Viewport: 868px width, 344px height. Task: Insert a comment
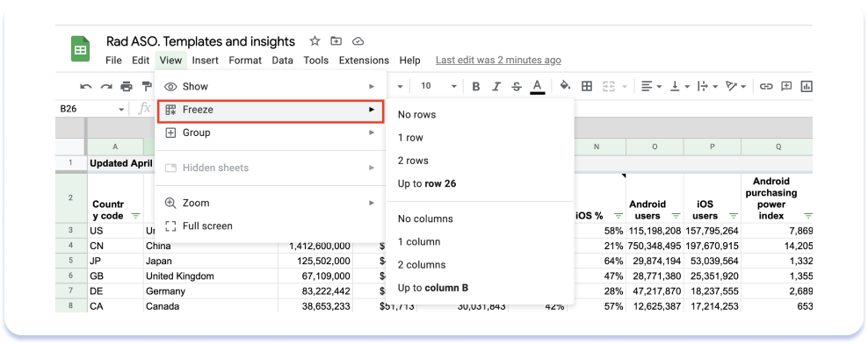786,86
